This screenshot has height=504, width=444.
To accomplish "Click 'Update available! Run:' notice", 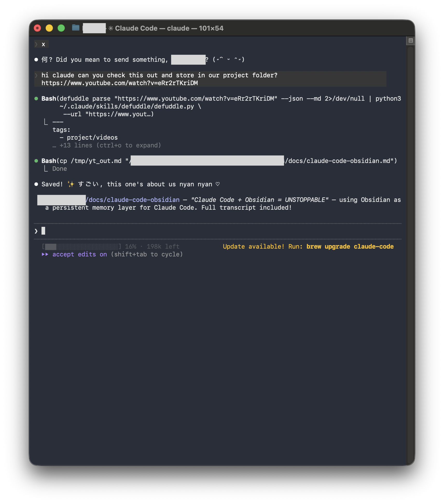I will coord(263,247).
